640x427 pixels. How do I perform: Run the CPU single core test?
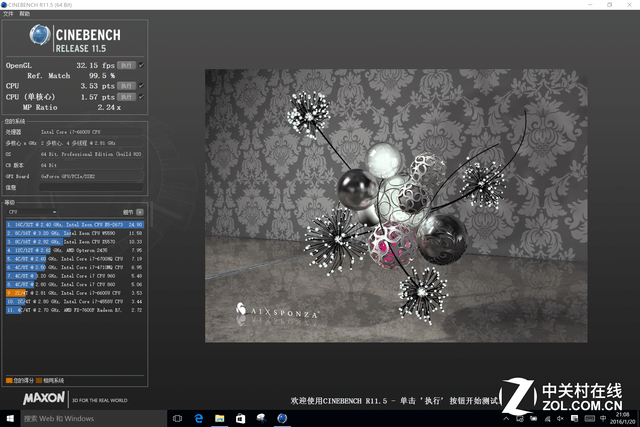[x=127, y=97]
